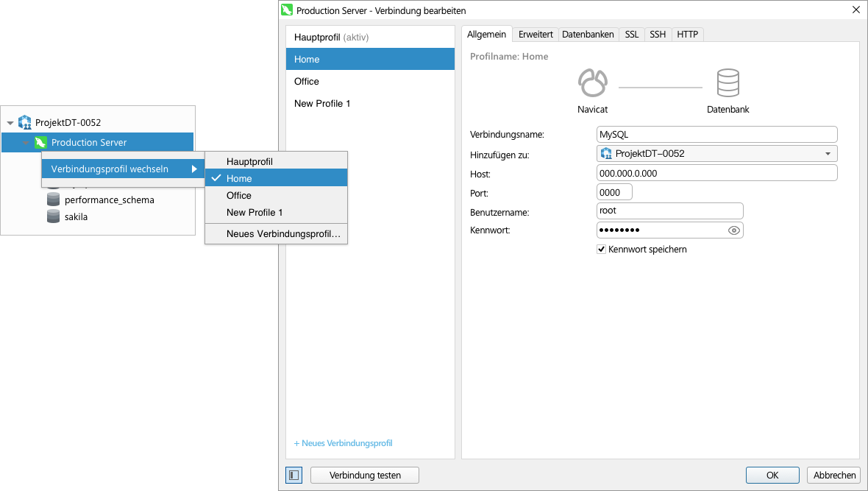Image resolution: width=868 pixels, height=491 pixels.
Task: Collapse the ProjektDT-0052 tree node
Action: (10, 123)
